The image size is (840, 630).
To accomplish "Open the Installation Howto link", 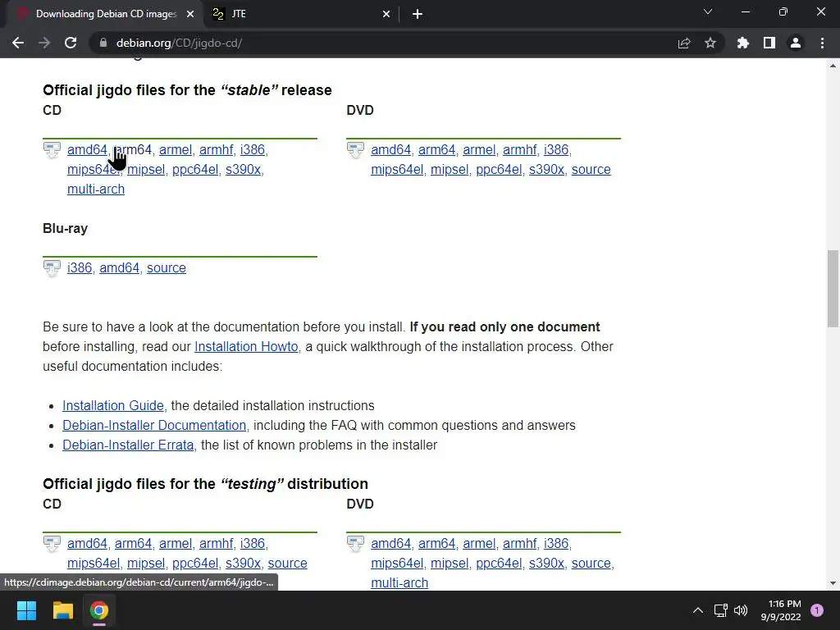I will 246,347.
